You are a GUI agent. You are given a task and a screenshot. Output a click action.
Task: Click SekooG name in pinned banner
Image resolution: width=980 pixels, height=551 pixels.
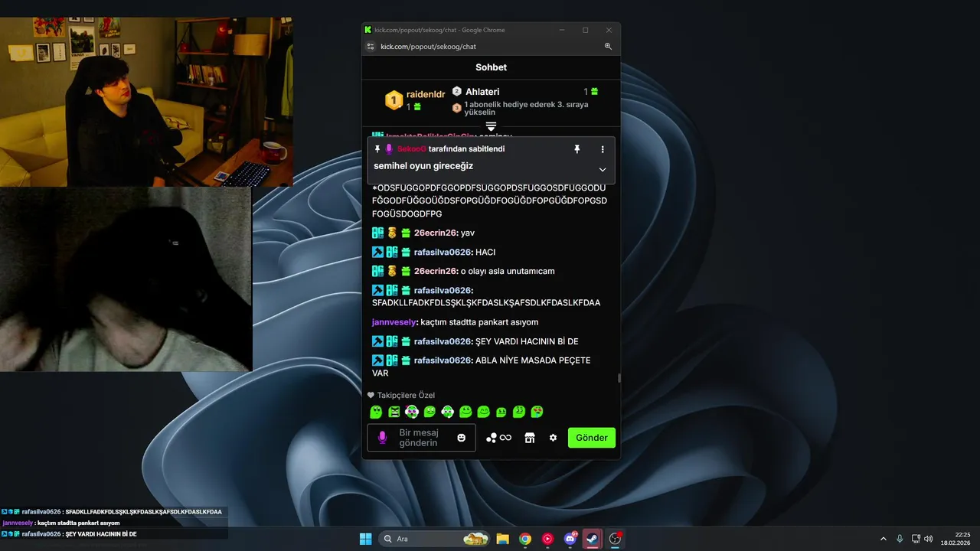[412, 149]
